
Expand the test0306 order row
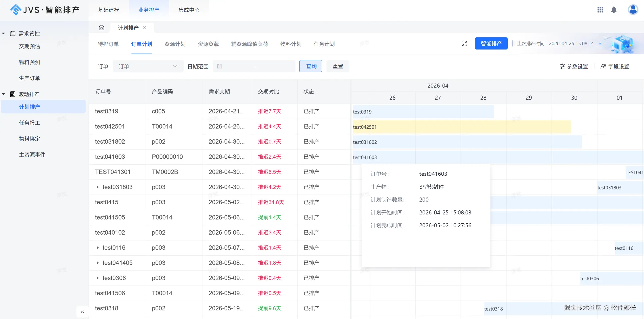(x=98, y=278)
